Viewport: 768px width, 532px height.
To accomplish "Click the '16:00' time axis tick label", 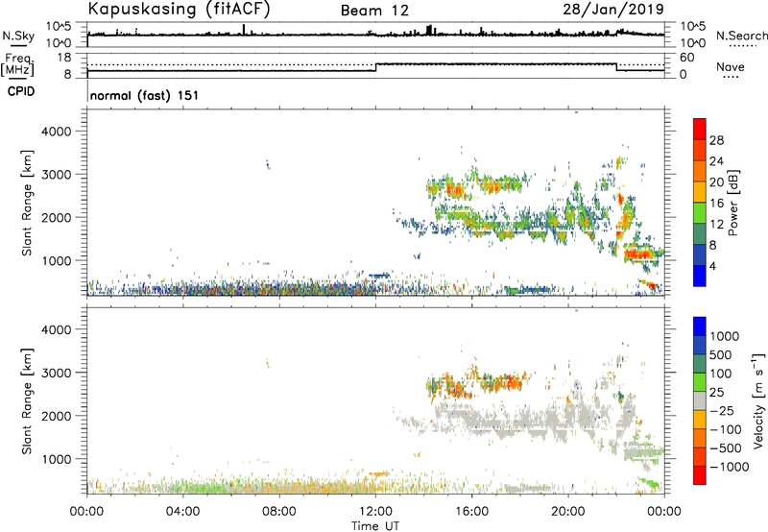I will click(x=471, y=512).
